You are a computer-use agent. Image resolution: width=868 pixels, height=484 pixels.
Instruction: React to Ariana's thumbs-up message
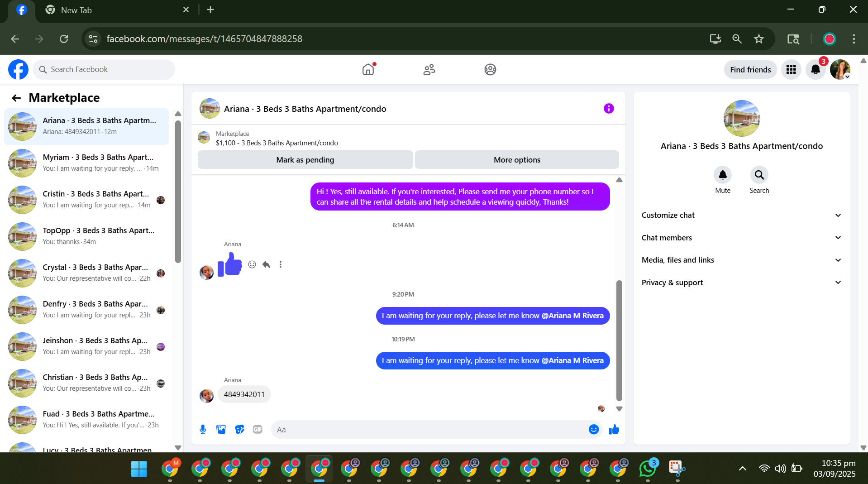(x=252, y=264)
